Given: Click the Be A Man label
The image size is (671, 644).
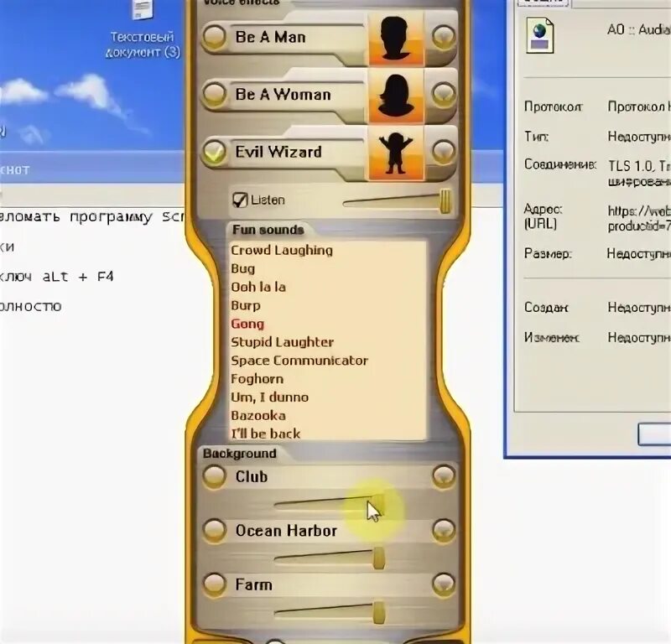Looking at the screenshot, I should (x=270, y=37).
